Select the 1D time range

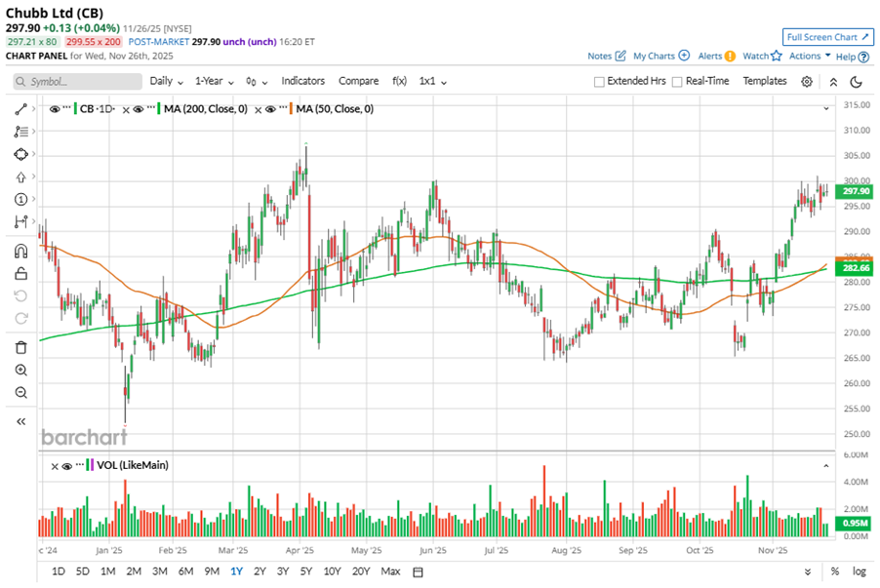(59, 571)
